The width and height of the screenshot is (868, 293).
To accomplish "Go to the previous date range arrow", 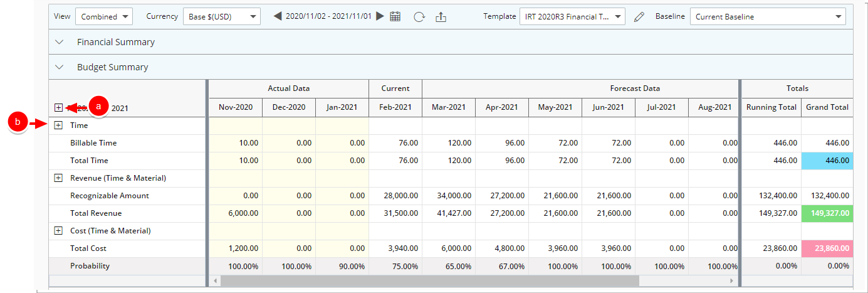I will coord(278,16).
